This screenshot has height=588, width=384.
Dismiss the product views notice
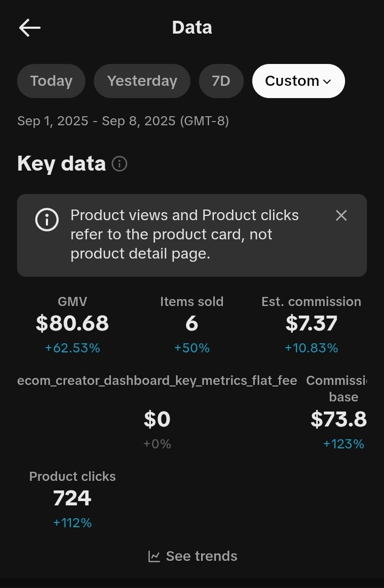coord(341,215)
